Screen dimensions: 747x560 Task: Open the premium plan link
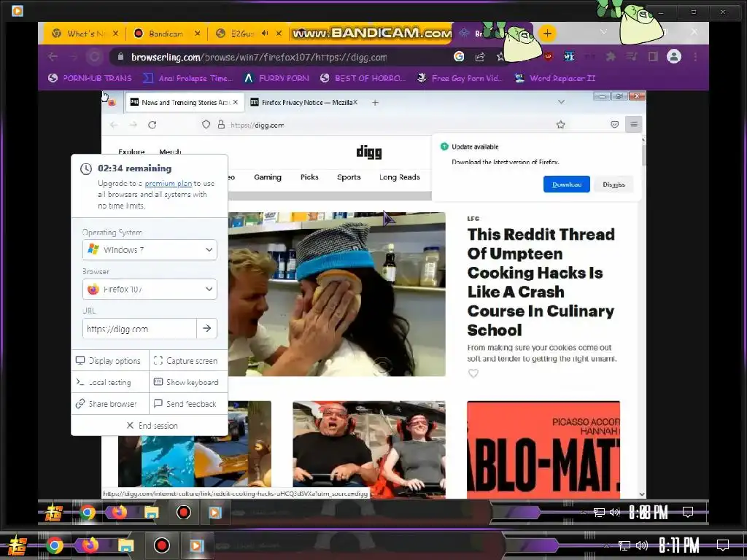click(x=169, y=183)
